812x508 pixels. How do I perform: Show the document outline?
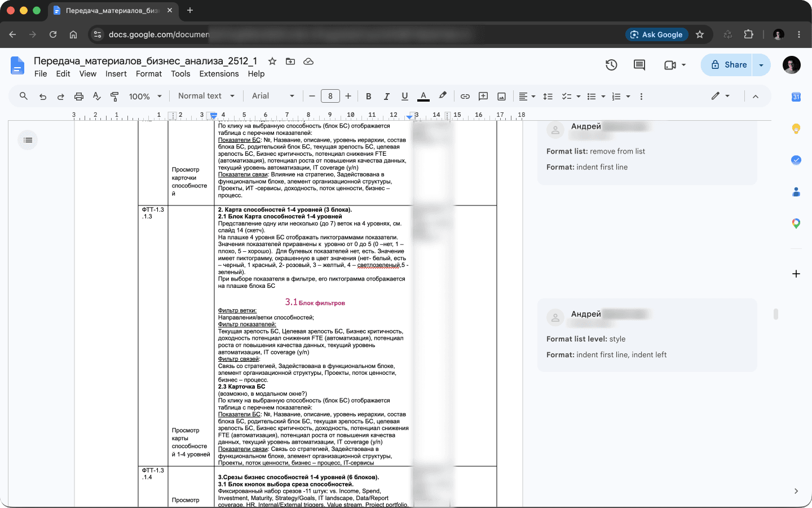28,140
